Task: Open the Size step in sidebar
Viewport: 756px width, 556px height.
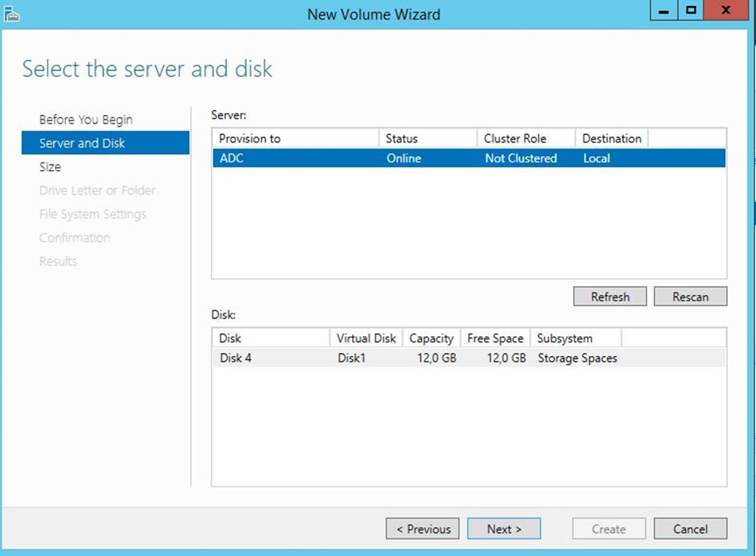Action: point(50,167)
